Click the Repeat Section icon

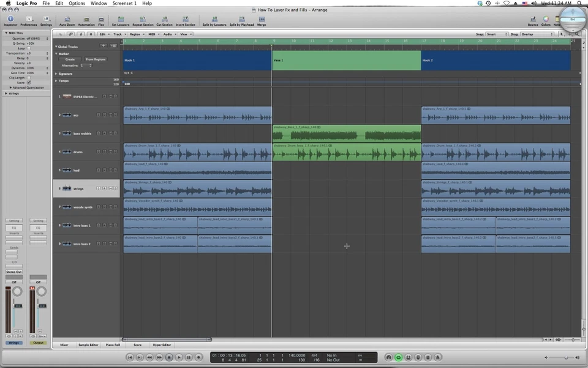[x=142, y=19]
